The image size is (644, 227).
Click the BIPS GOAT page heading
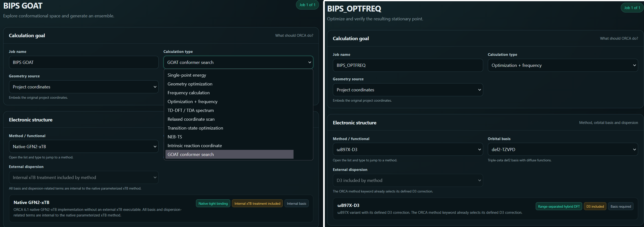pos(23,6)
